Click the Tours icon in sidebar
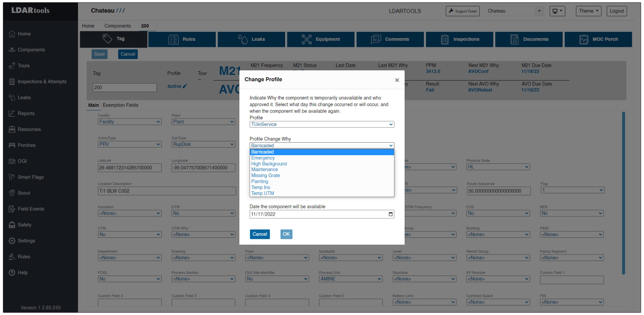This screenshot has width=644, height=315. tap(12, 66)
